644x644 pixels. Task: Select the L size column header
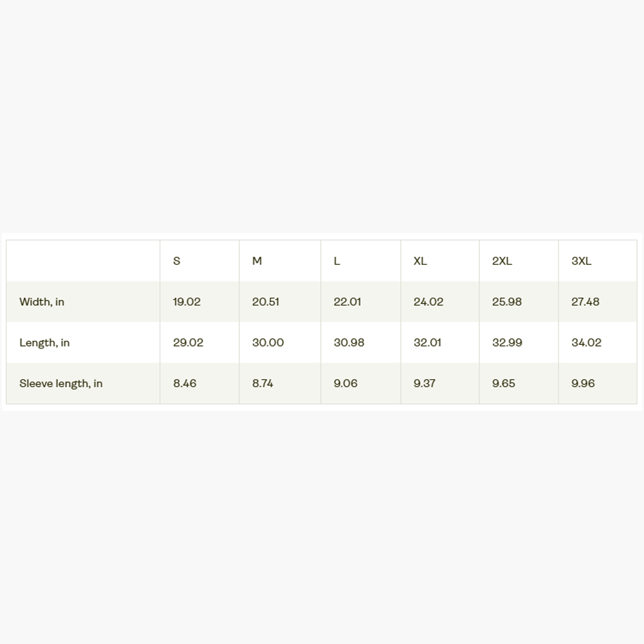(x=337, y=261)
